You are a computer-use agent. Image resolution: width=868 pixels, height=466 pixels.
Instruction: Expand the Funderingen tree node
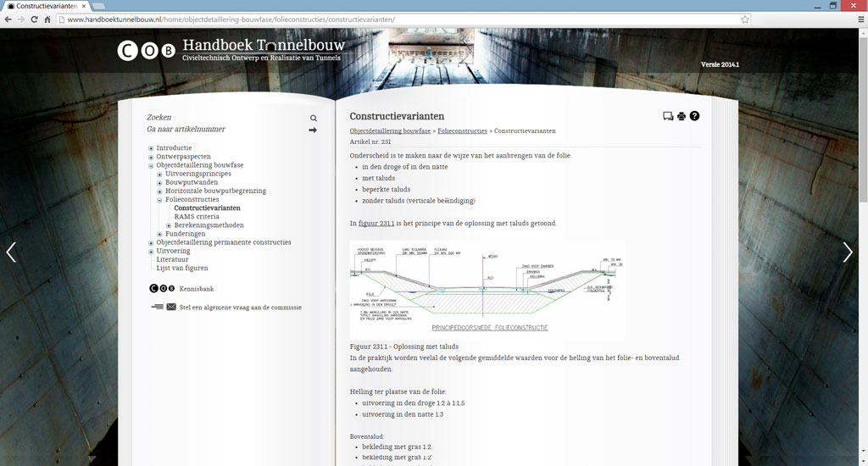[x=159, y=235]
